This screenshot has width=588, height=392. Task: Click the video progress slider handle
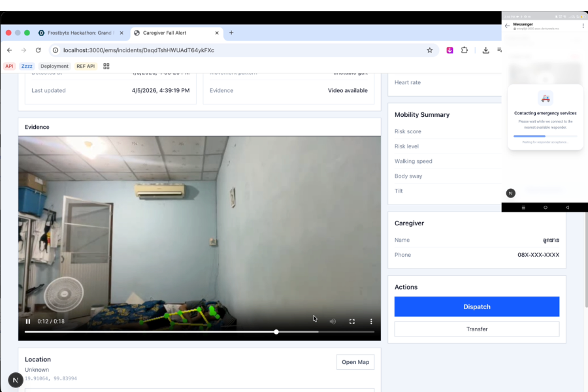click(x=276, y=332)
